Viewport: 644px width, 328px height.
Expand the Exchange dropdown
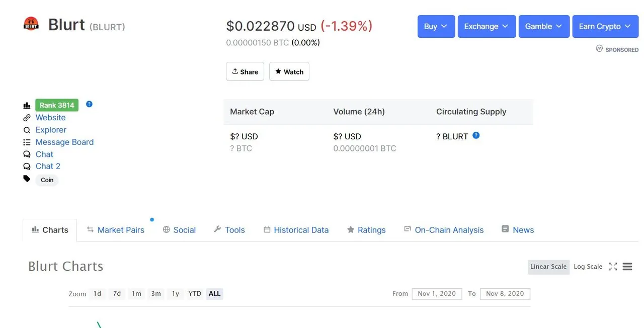click(x=487, y=26)
